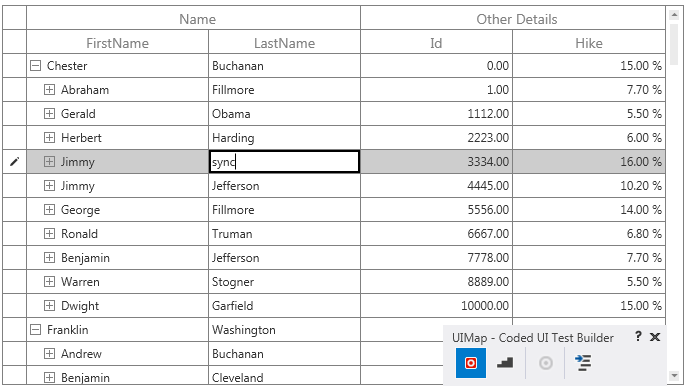Click the Other Details stacked header
Viewport: 687px width, 389px height.
[x=513, y=18]
